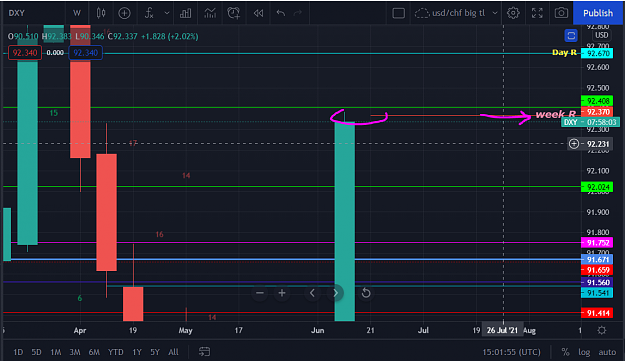
Task: Expand the saved layout chevron
Action: tap(495, 13)
